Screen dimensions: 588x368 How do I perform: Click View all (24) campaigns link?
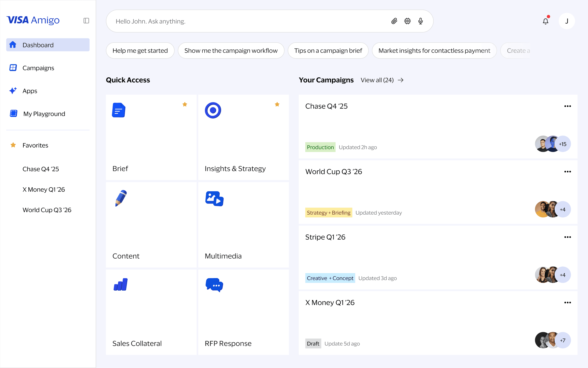[382, 80]
